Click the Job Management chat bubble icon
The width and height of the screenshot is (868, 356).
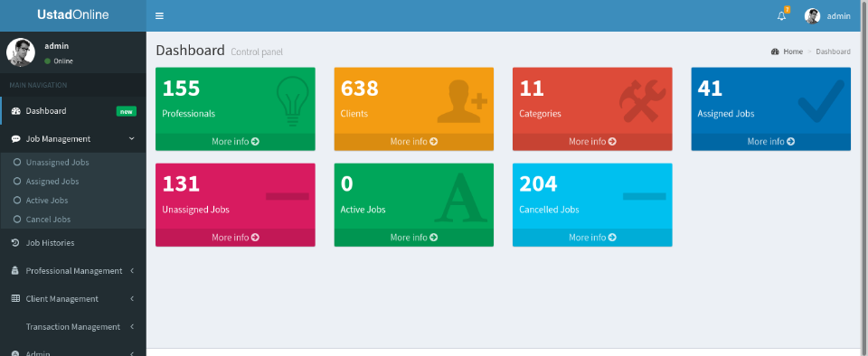pyautogui.click(x=15, y=139)
